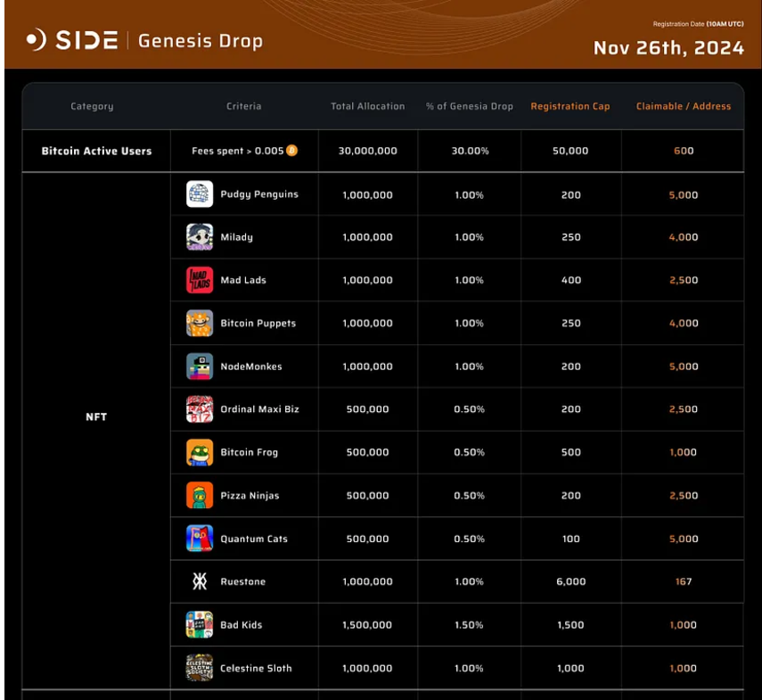
Task: Click the Bitcoin Frog icon
Action: coord(200,452)
